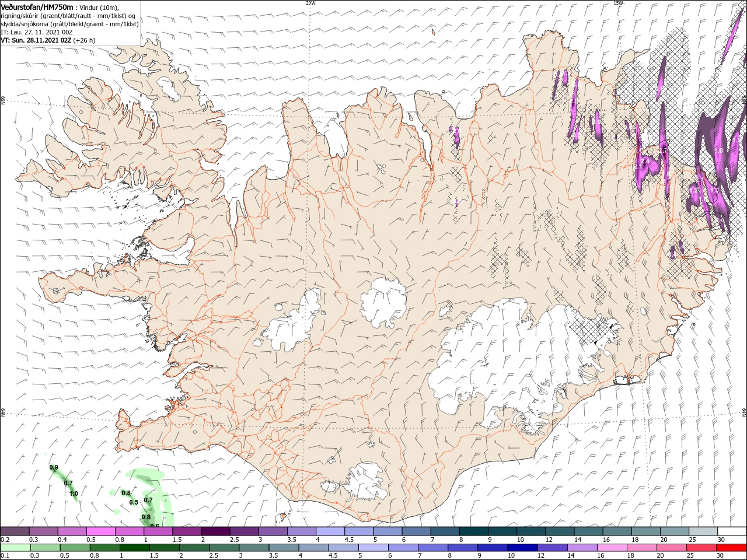Pick pink rain swatch between 18 and 20
747x560 pixels.
pos(641,548)
